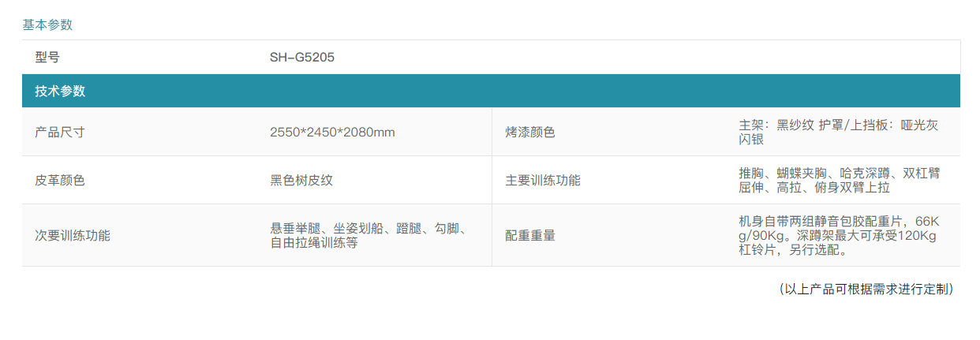Image resolution: width=980 pixels, height=340 pixels.
Task: Click the 悬垂举腿 text in secondary functions
Action: pos(296,228)
